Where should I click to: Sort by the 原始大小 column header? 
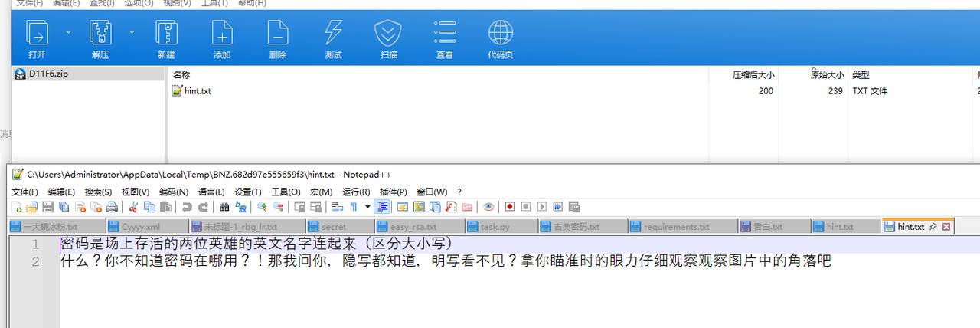click(827, 75)
